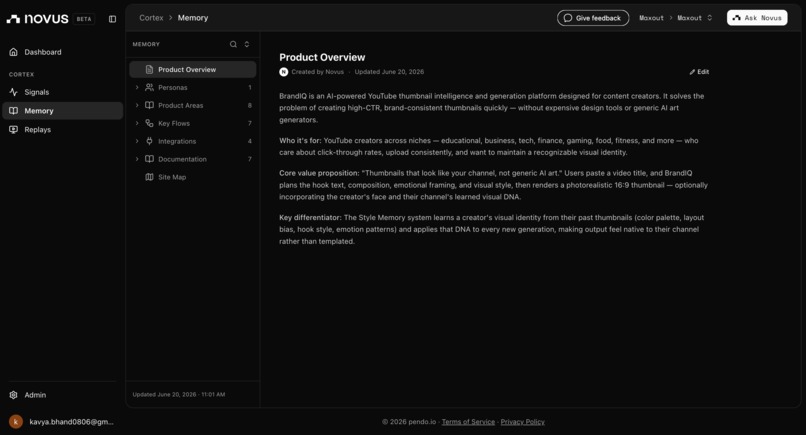Click the Product Areas book icon
The width and height of the screenshot is (806, 435).
click(149, 105)
